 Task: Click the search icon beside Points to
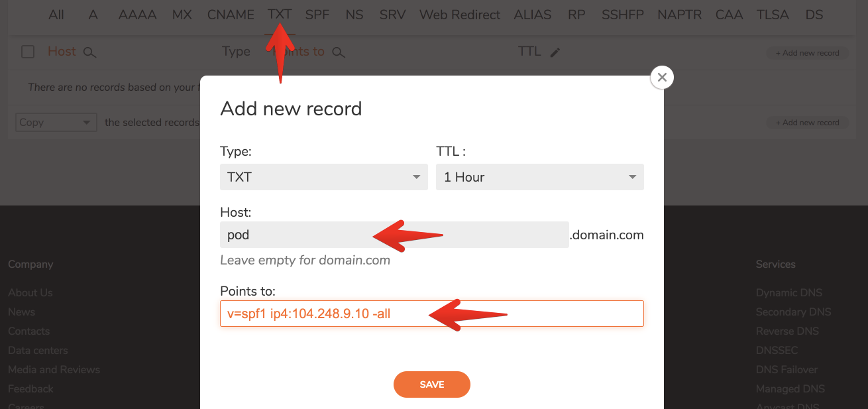click(x=339, y=52)
